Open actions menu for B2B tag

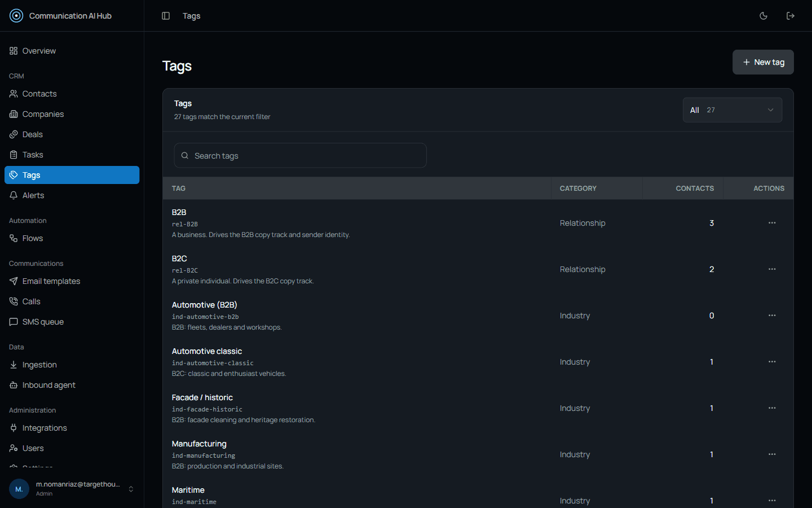click(x=772, y=223)
